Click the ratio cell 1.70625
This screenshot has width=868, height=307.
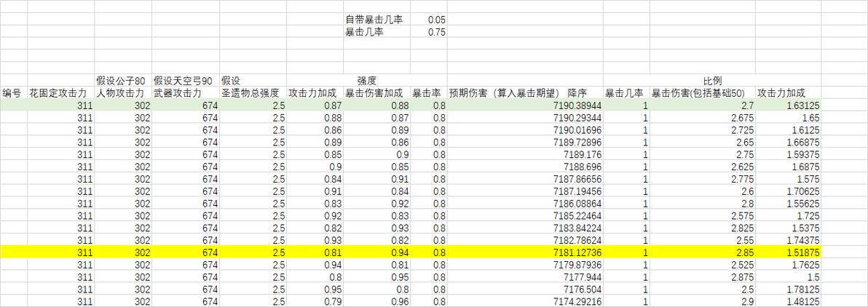pos(789,191)
